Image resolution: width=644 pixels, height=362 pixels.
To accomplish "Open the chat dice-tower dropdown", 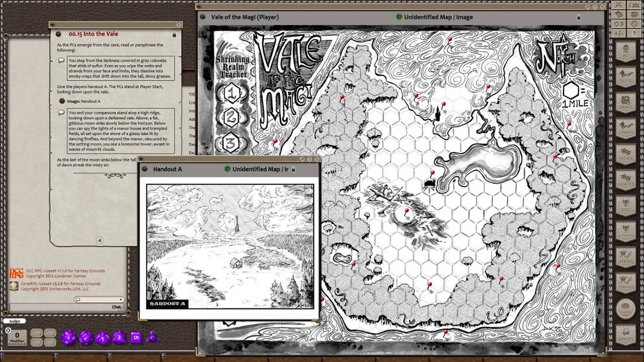I will click(120, 299).
